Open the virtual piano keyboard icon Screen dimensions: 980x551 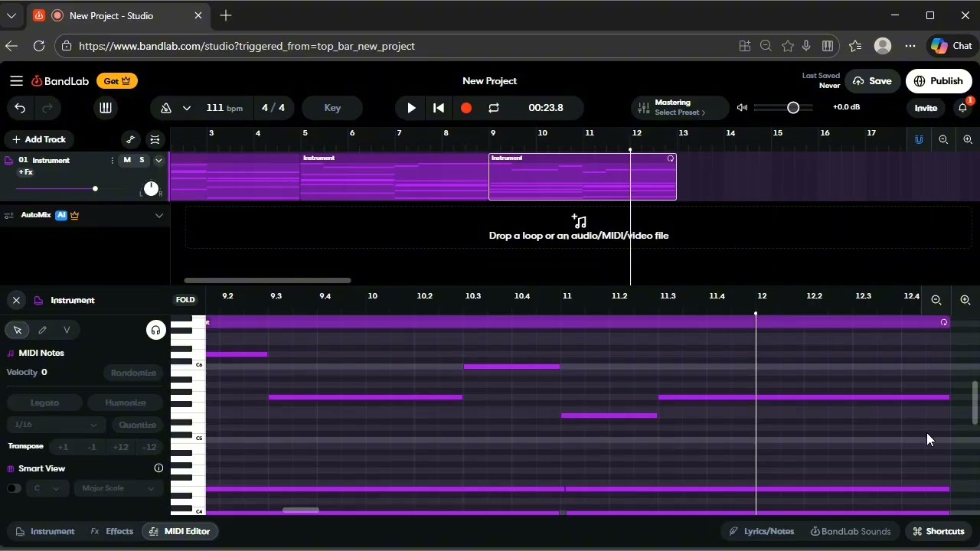[x=106, y=108]
